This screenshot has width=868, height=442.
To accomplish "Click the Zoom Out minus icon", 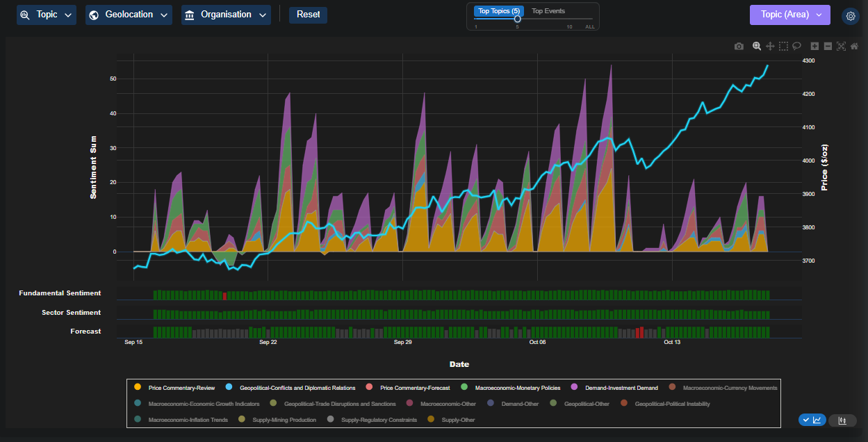I will coord(828,47).
